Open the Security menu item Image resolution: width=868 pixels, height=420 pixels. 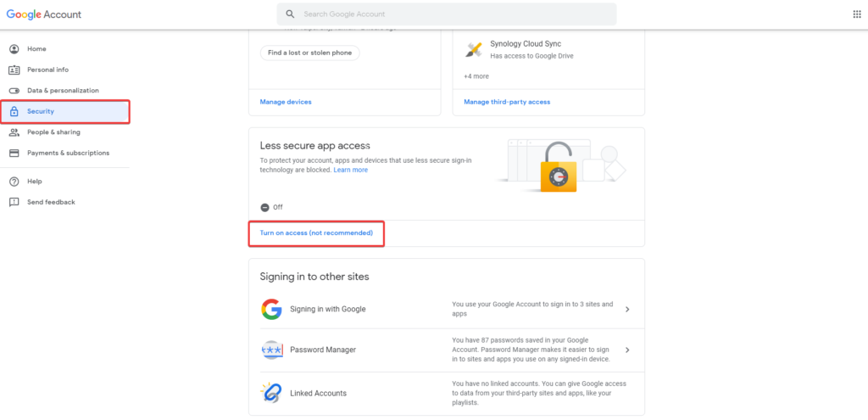(x=41, y=111)
